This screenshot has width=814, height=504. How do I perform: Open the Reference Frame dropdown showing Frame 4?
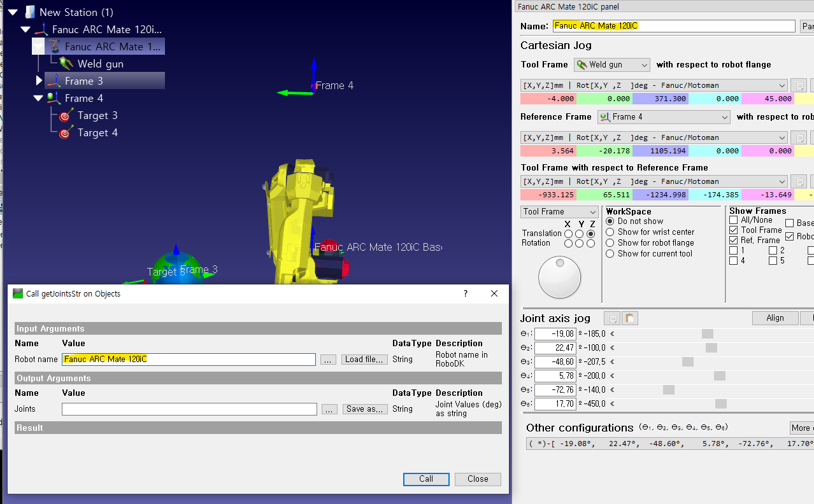(664, 117)
